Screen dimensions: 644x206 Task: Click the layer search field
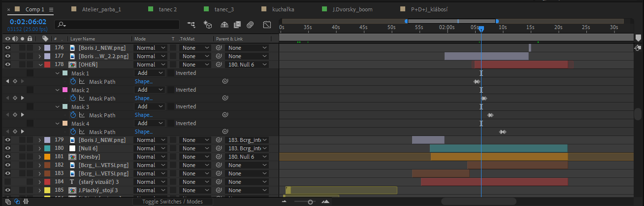coord(117,24)
